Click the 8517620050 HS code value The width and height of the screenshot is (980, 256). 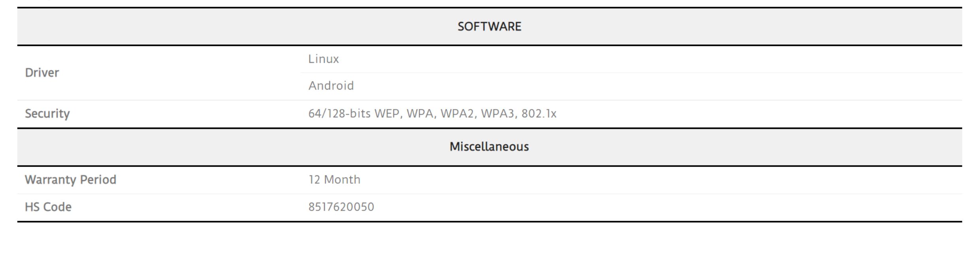[341, 207]
